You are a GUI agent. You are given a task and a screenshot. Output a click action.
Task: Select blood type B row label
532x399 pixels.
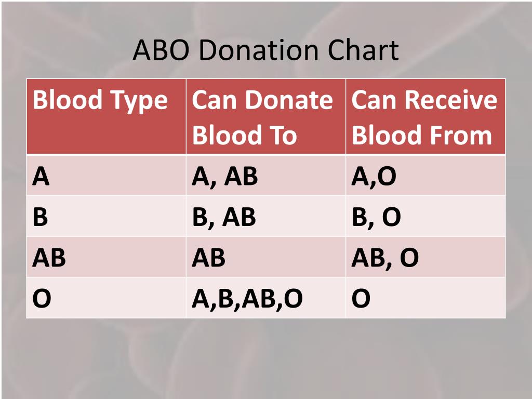(106, 216)
